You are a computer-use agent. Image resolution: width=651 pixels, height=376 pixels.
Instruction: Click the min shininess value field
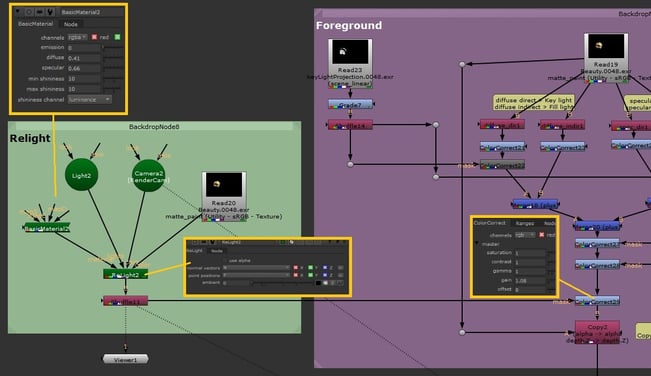(x=84, y=78)
